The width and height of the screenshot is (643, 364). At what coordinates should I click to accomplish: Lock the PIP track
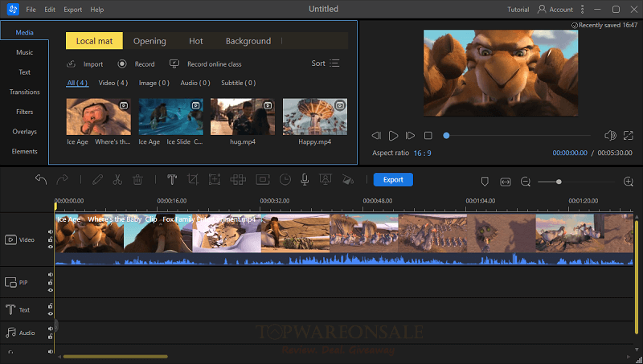tap(51, 282)
